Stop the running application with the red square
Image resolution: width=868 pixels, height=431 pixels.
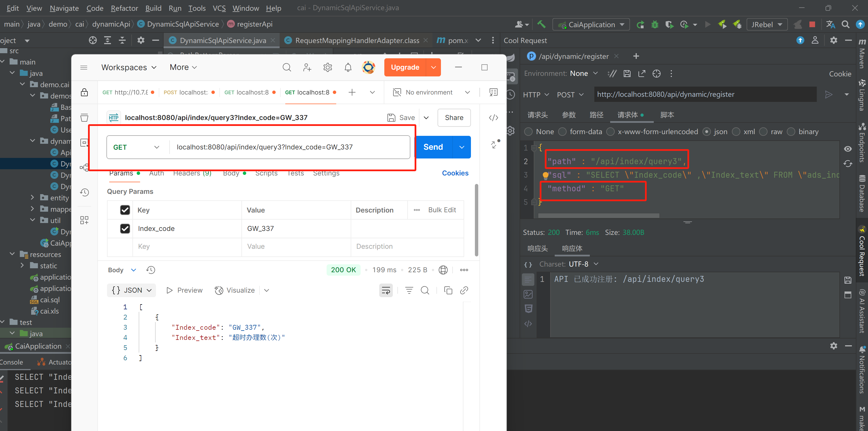(813, 24)
